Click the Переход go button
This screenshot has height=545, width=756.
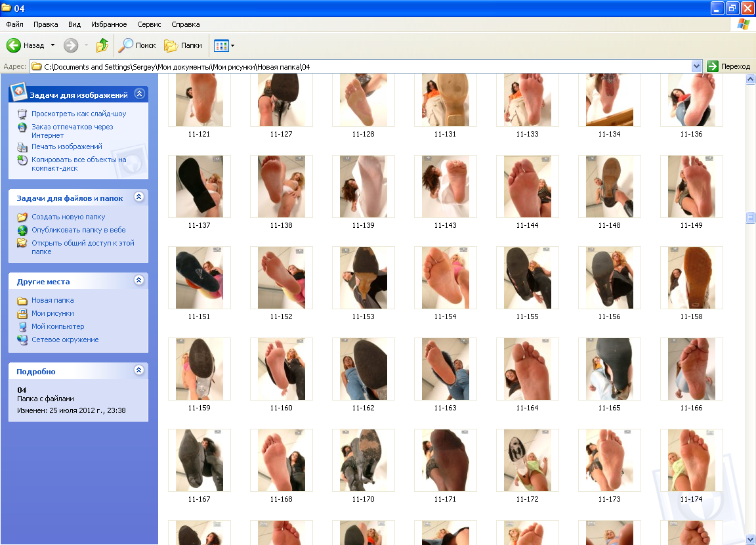[728, 66]
